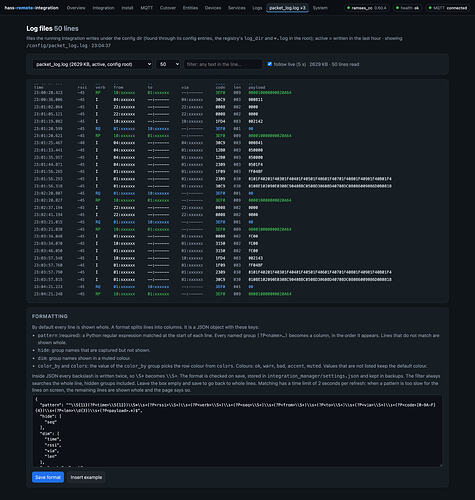The width and height of the screenshot is (475, 500).
Task: Click the payload value 002143
Action: point(256,258)
